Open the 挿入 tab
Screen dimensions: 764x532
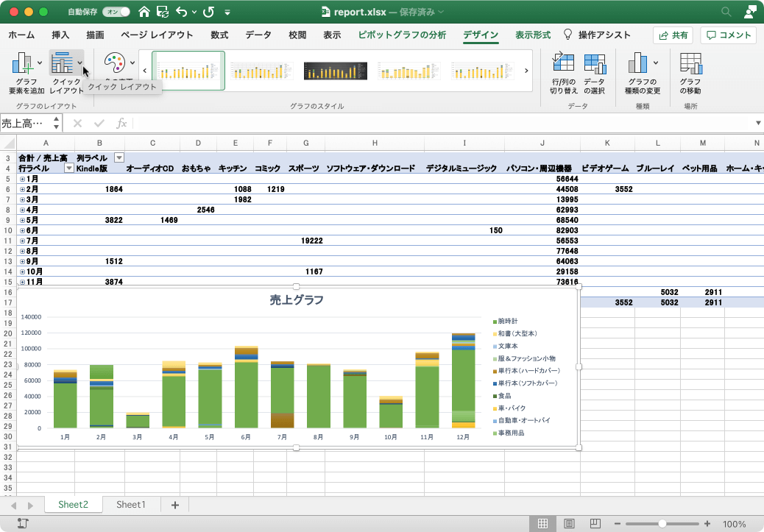(60, 35)
